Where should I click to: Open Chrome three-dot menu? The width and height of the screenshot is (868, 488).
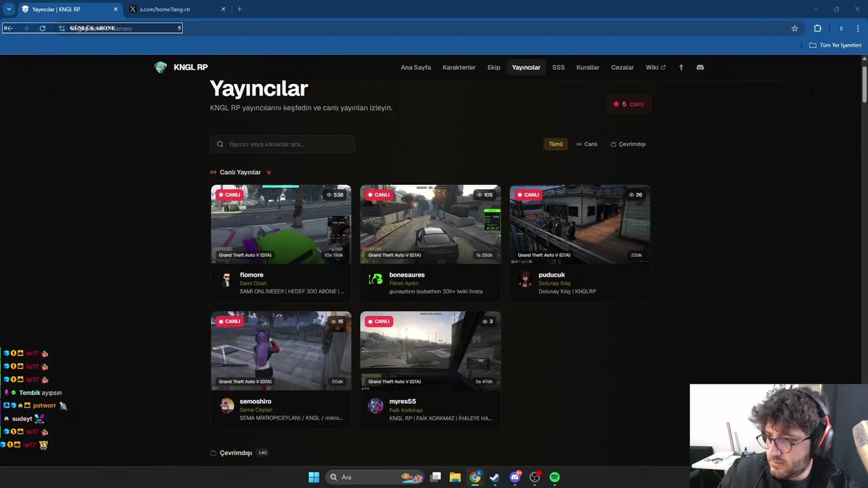tap(859, 28)
